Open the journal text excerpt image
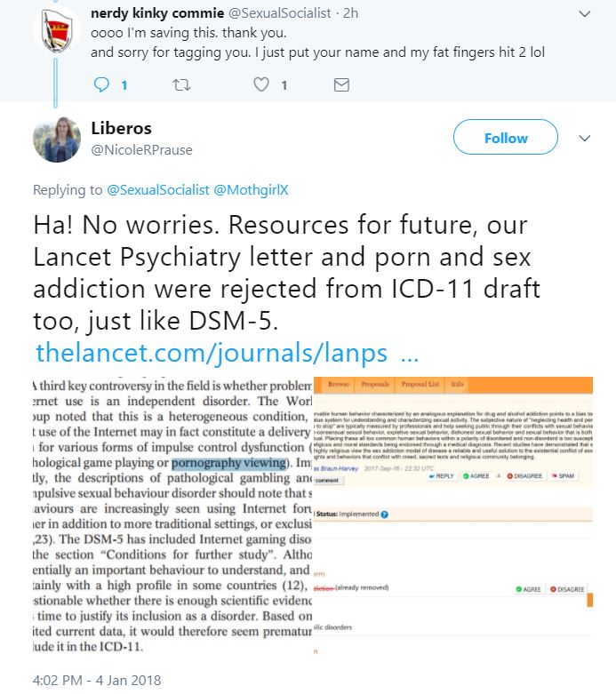Viewport: 616px width, 694px height. (172, 515)
